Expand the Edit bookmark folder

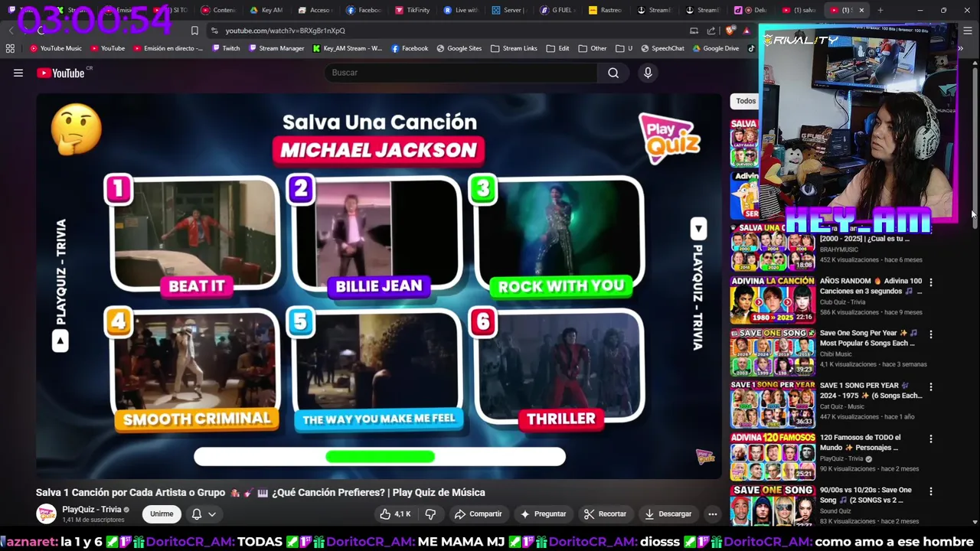tap(557, 48)
